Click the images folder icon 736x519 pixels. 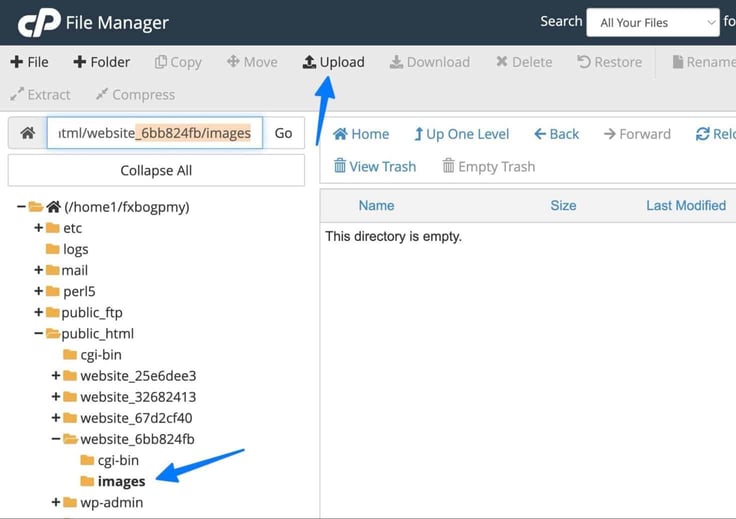[x=87, y=481]
